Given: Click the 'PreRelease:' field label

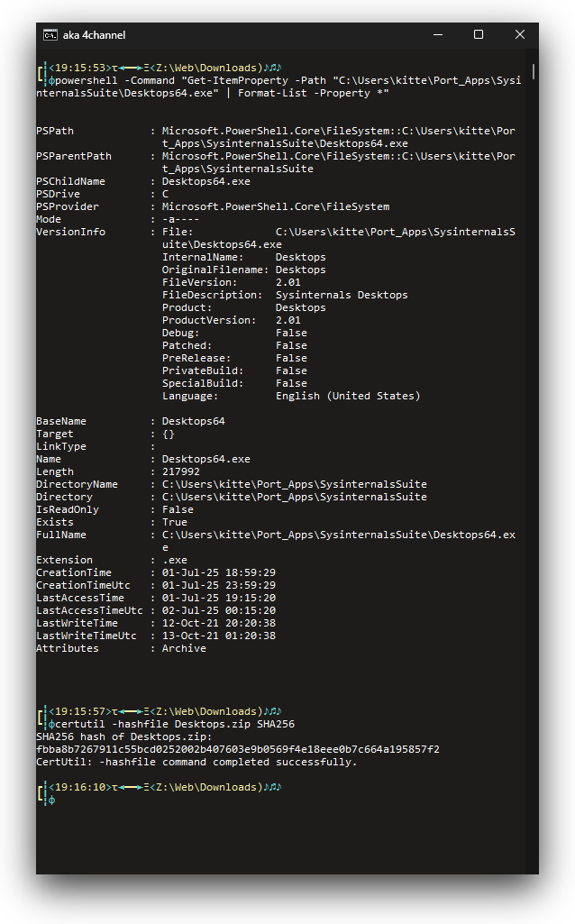Looking at the screenshot, I should [x=196, y=358].
